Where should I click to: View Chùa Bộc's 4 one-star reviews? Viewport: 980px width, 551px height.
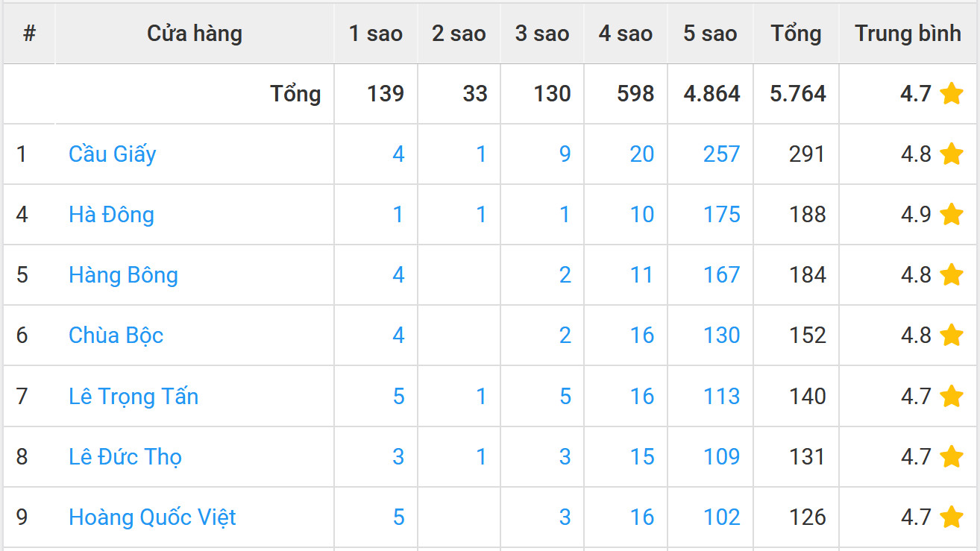tap(398, 336)
